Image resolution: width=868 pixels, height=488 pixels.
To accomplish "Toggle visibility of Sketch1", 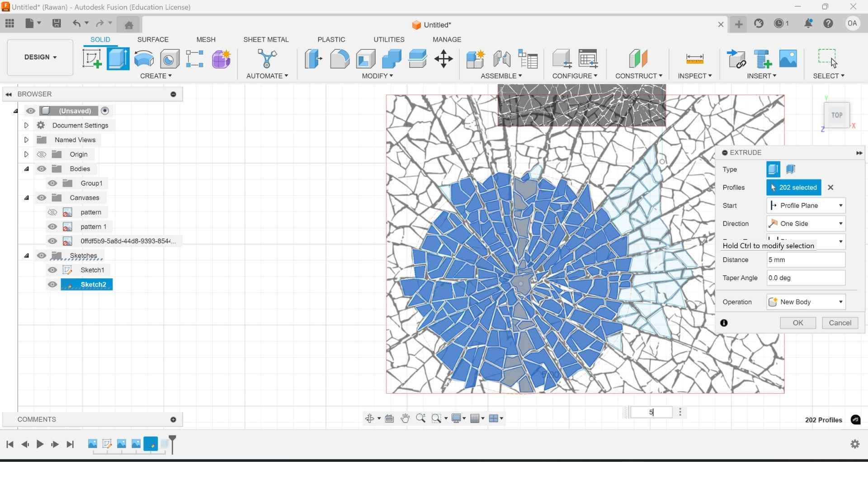I will (x=52, y=270).
